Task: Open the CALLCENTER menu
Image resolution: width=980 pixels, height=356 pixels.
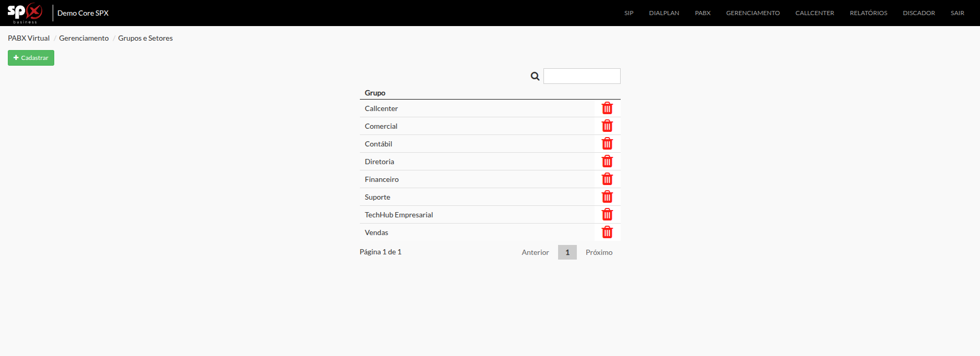Action: (815, 13)
